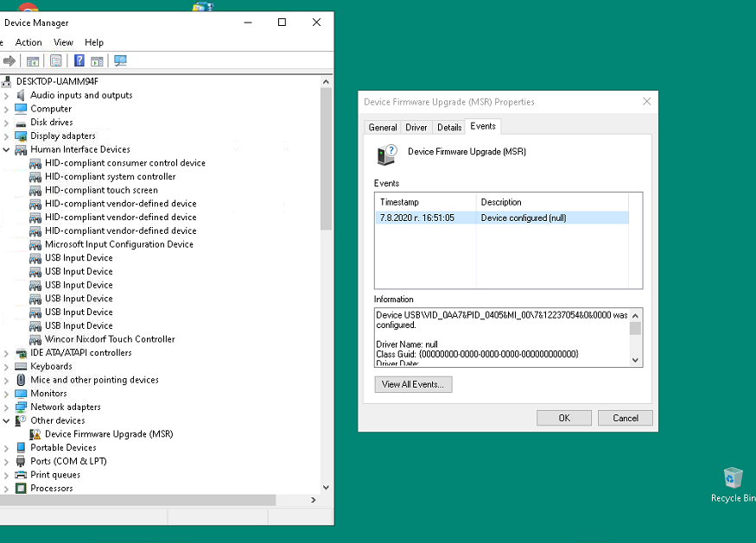Click the Cancel button in the dialog
756x543 pixels.
[626, 418]
